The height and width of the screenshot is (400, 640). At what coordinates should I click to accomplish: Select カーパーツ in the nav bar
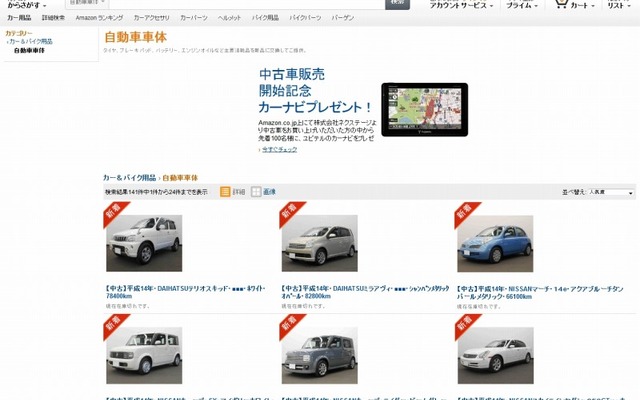click(194, 18)
